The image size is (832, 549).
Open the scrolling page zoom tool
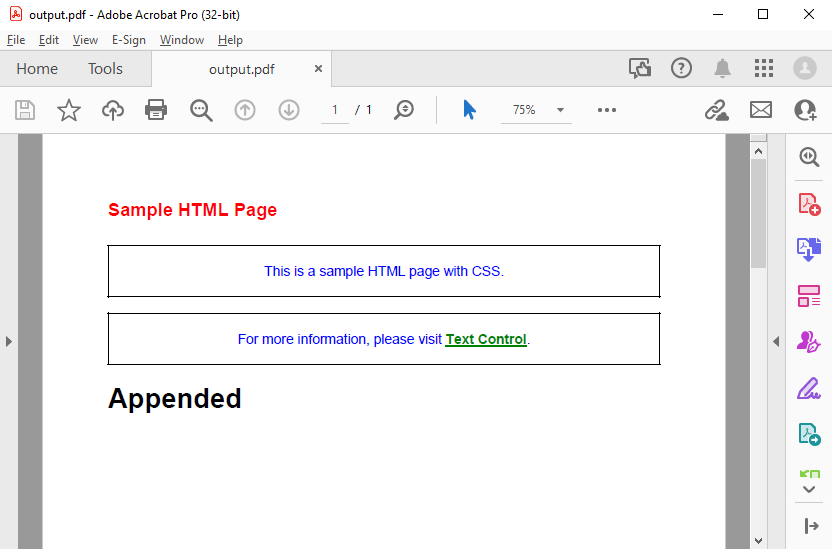point(404,110)
